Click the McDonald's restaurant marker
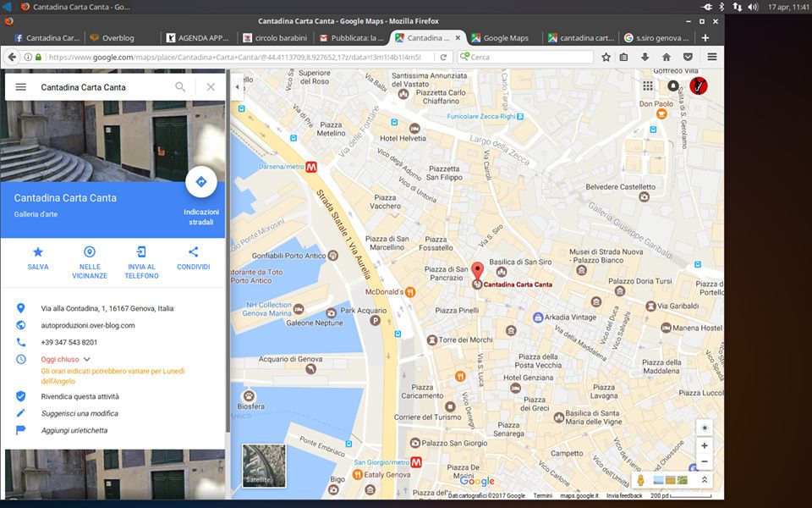Viewport: 812px width, 508px height. point(410,292)
